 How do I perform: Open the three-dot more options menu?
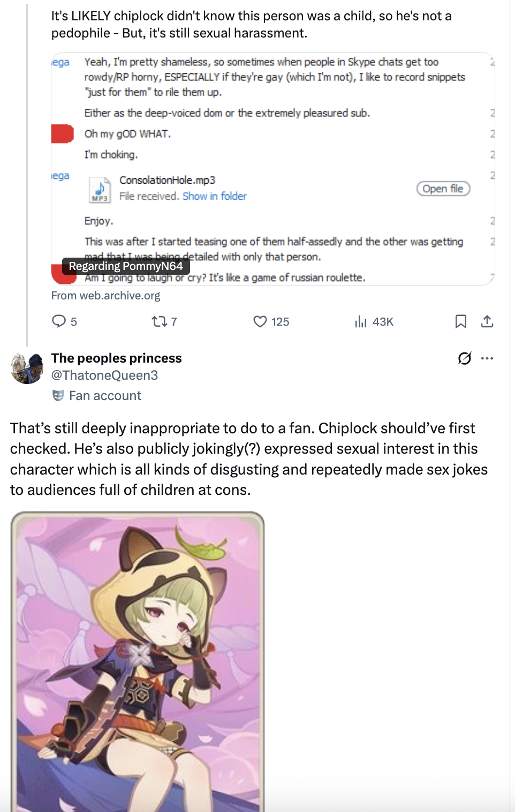click(487, 358)
